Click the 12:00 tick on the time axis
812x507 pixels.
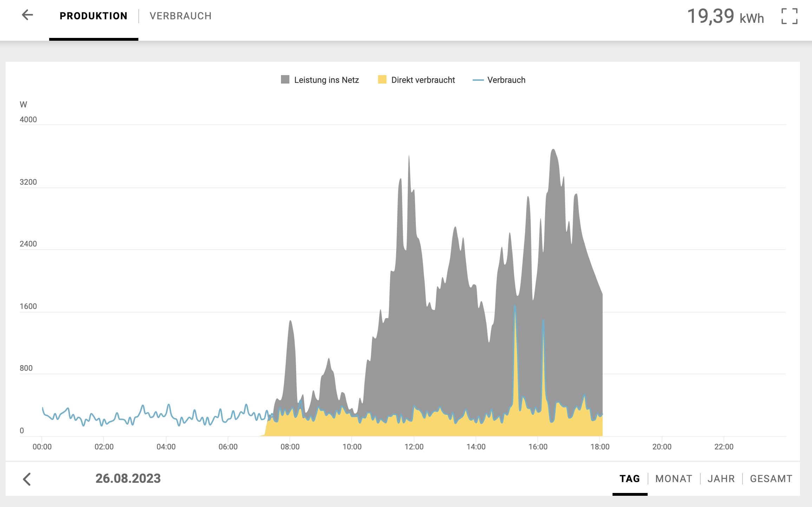(x=414, y=447)
